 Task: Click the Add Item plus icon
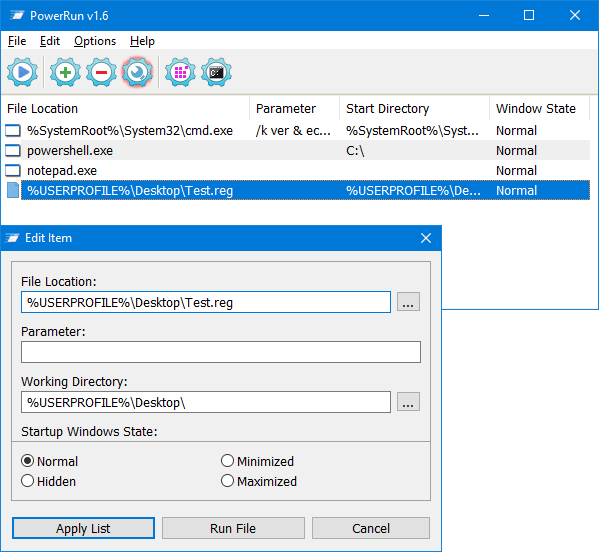tap(65, 72)
